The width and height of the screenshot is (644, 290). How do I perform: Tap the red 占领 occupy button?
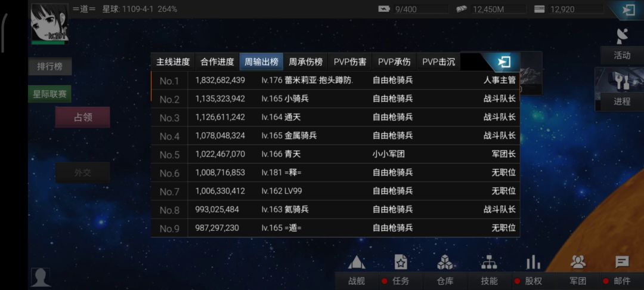point(82,118)
